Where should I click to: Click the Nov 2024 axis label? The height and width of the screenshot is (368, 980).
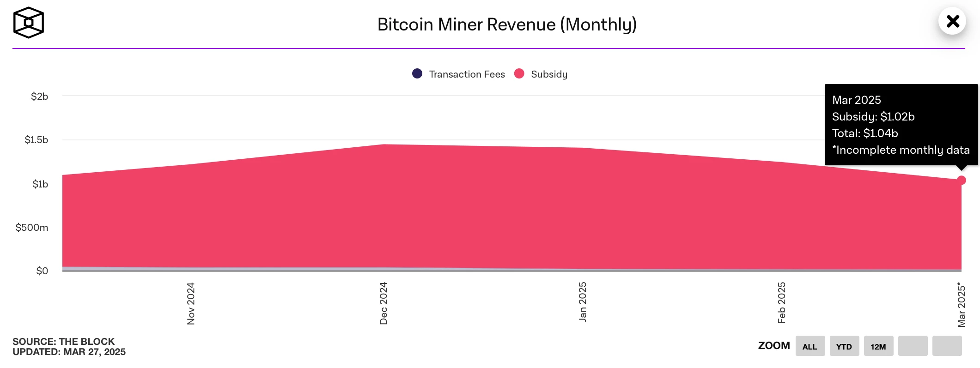[191, 303]
